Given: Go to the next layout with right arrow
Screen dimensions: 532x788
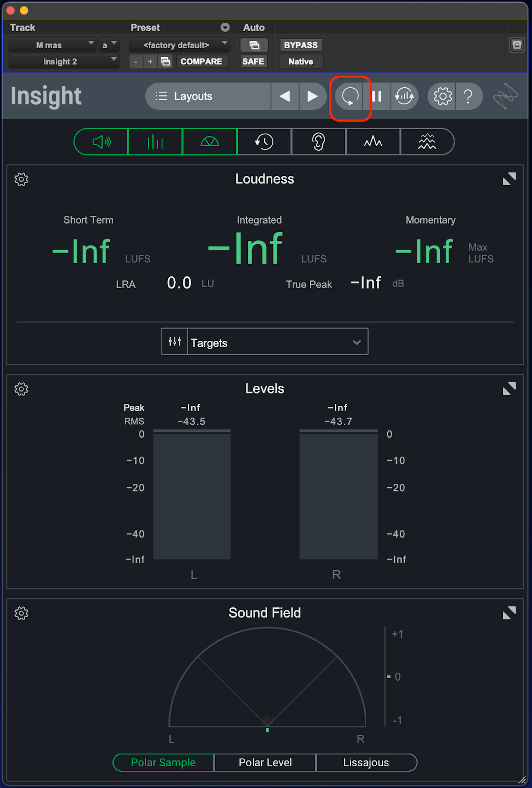Looking at the screenshot, I should click(313, 97).
